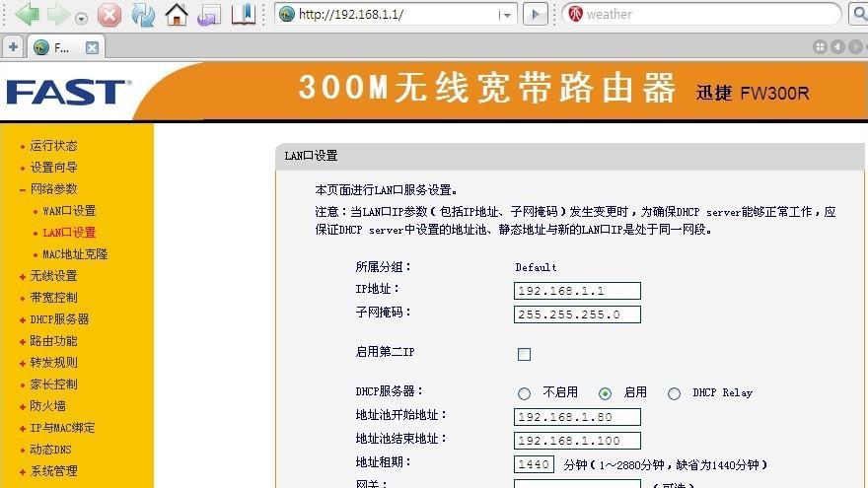Click the 地址租期 field showing 1440
Image resolution: width=868 pixels, height=488 pixels.
tap(534, 464)
